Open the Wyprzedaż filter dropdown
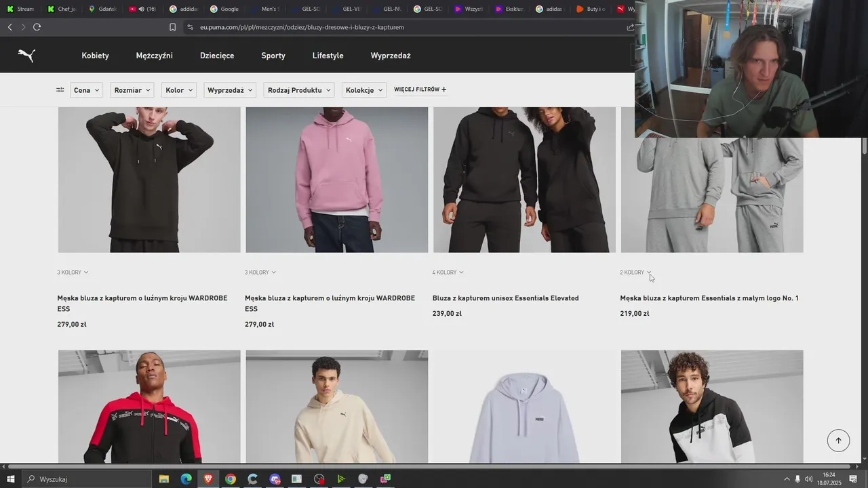Screen dimensions: 868x488 click(x=231, y=90)
